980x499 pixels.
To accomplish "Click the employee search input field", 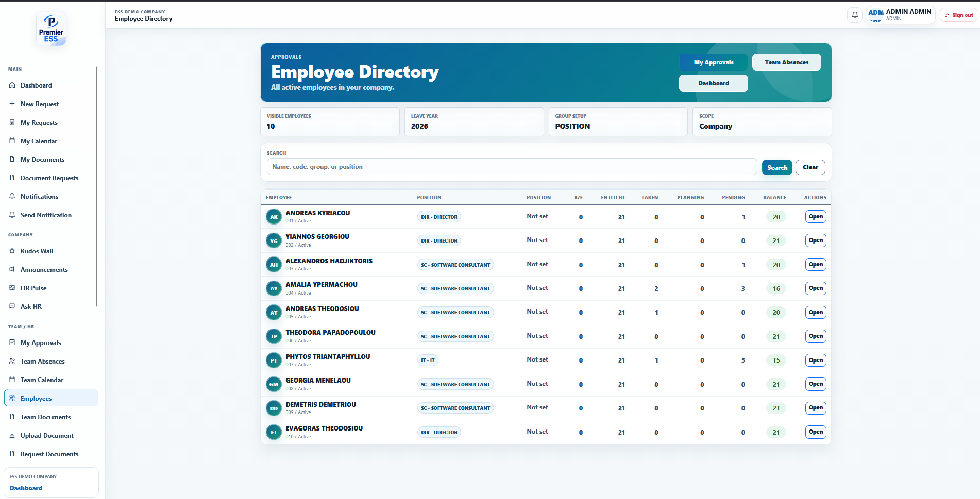I will tap(512, 167).
